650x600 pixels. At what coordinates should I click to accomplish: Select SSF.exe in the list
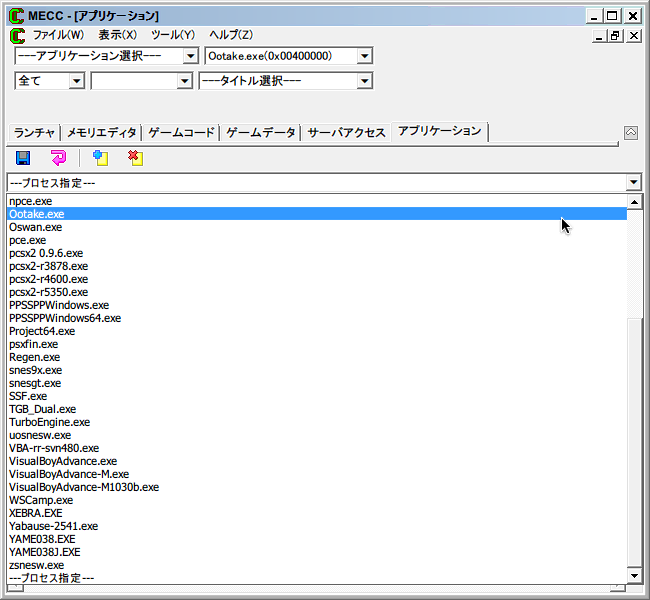[x=317, y=396]
